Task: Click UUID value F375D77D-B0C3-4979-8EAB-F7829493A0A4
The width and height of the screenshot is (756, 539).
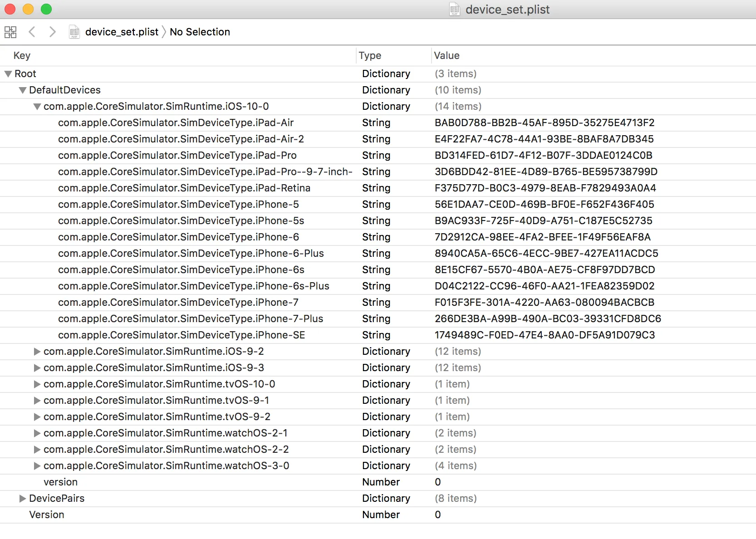Action: coord(545,188)
